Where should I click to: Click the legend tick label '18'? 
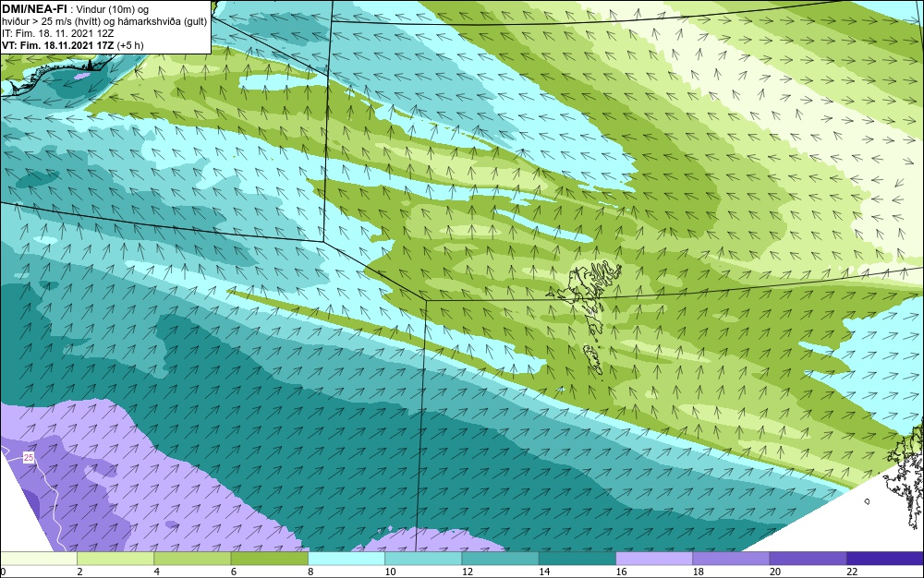click(x=699, y=572)
